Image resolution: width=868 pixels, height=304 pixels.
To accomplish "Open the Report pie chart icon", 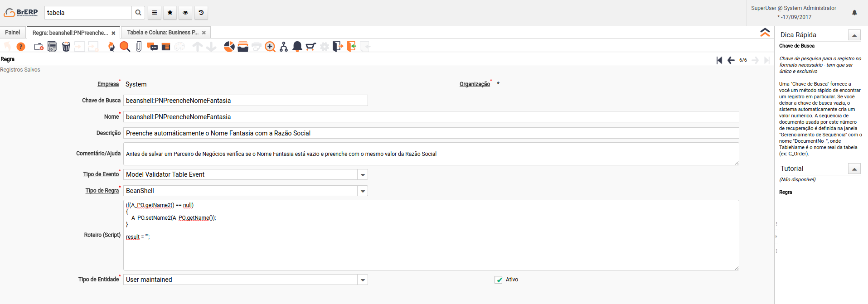I will click(x=229, y=47).
